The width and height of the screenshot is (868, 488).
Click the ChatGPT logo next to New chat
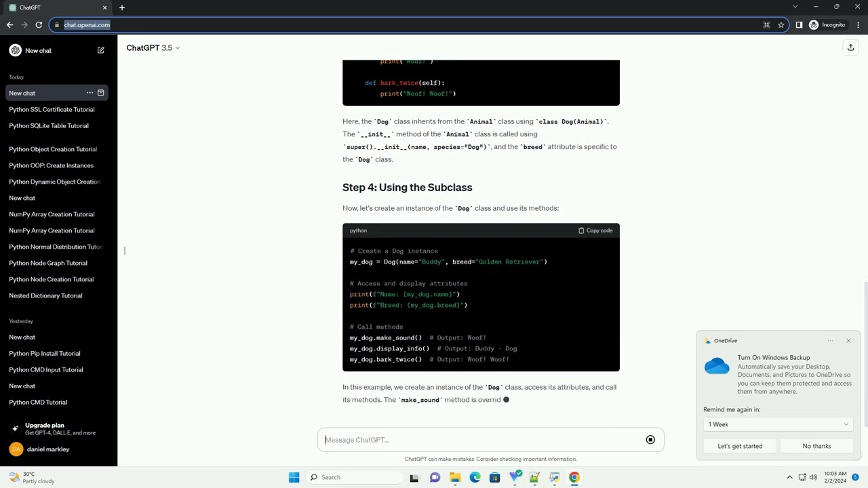15,50
